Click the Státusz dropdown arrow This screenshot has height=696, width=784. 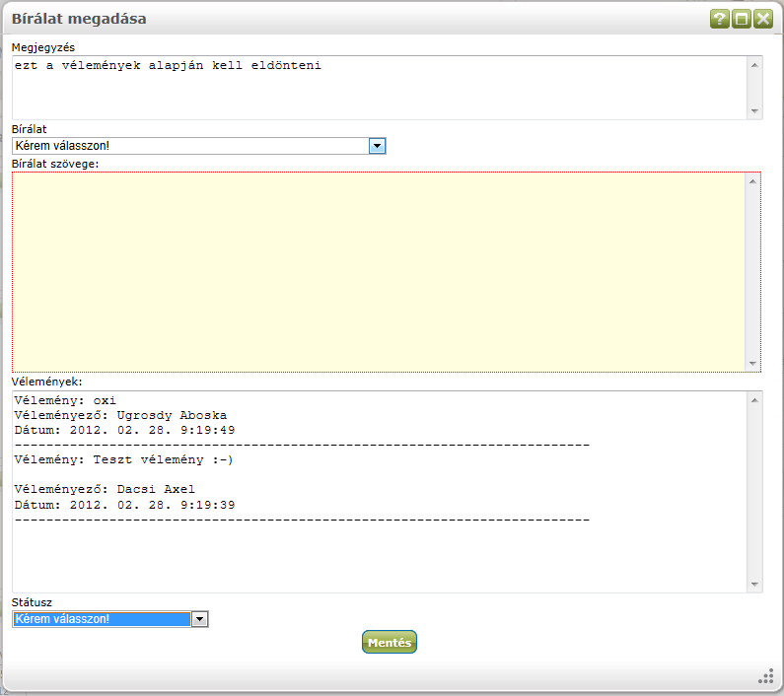[x=199, y=619]
